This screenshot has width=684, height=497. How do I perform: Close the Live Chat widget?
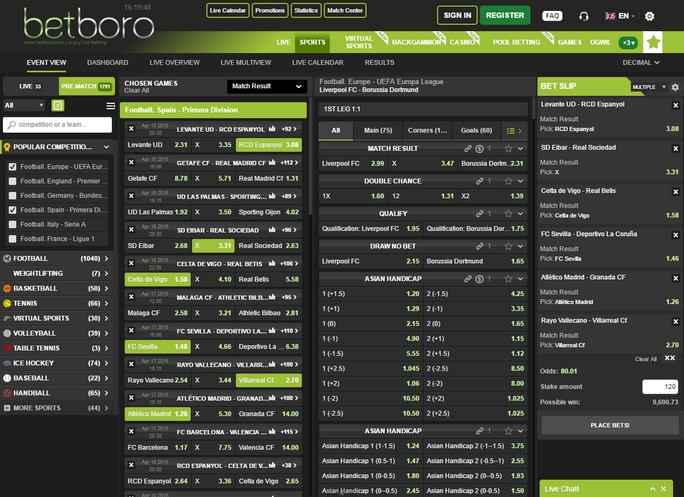[663, 489]
